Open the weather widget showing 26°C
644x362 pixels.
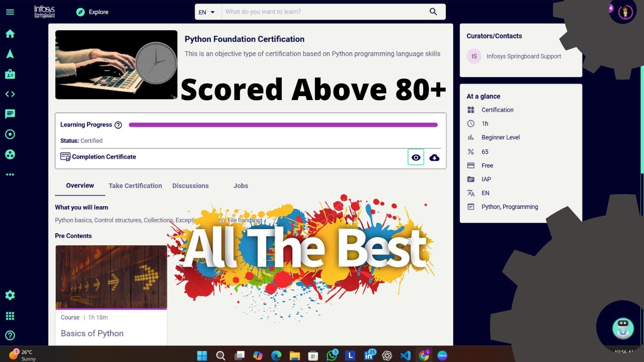click(23, 355)
